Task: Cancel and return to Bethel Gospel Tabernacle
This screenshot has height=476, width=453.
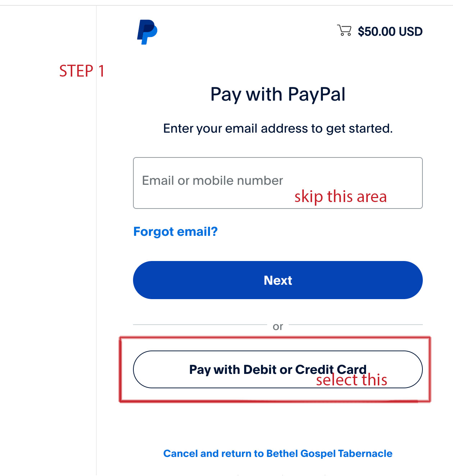Action: 278,453
